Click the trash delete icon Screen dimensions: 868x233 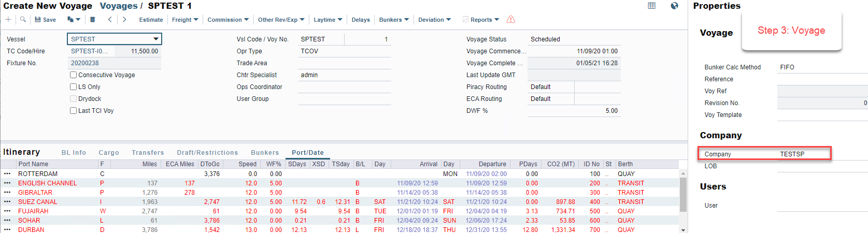92,20
